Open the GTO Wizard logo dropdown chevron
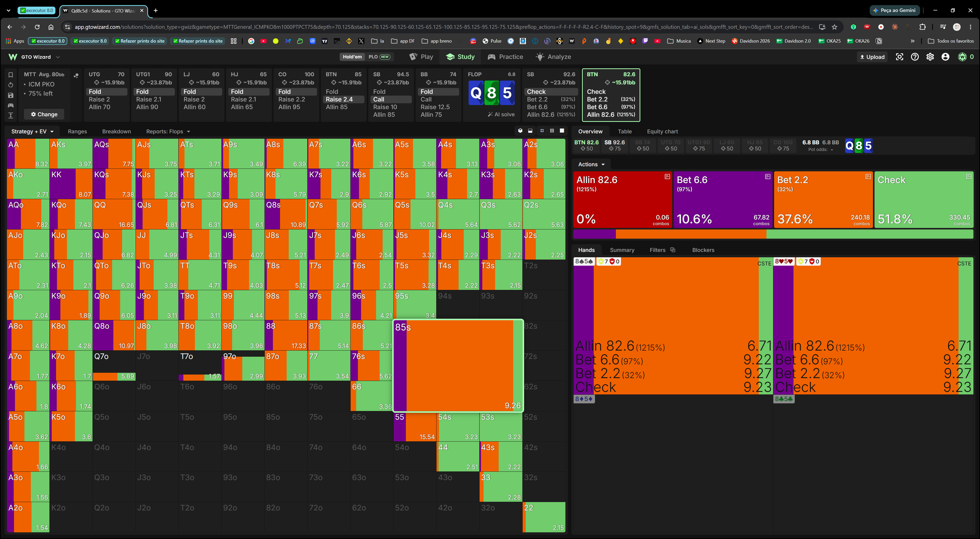 point(58,57)
